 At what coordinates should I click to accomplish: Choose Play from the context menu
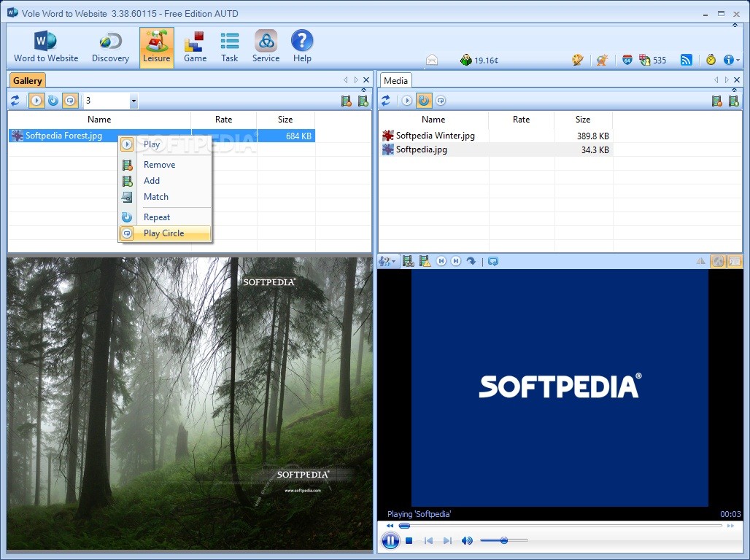tap(165, 144)
